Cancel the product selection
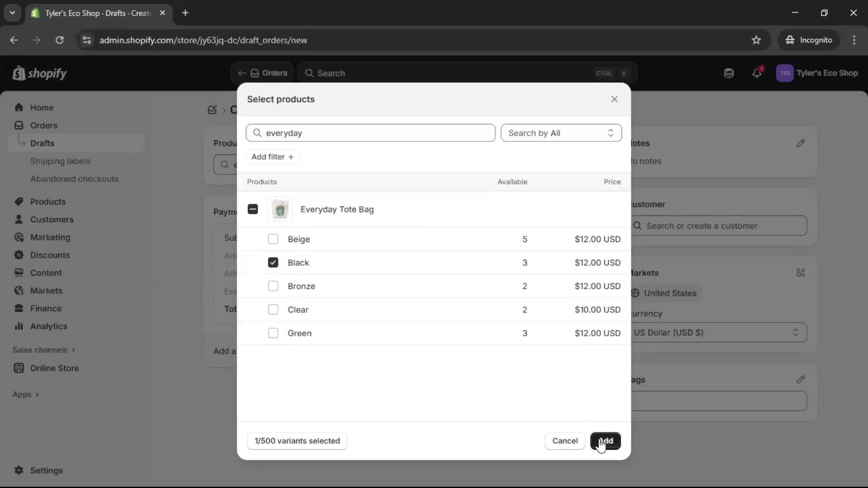 point(564,441)
